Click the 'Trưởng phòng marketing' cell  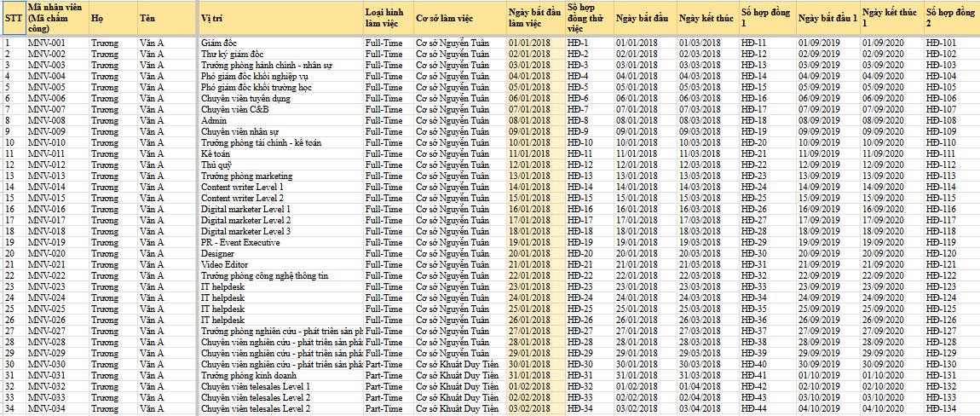(x=281, y=176)
